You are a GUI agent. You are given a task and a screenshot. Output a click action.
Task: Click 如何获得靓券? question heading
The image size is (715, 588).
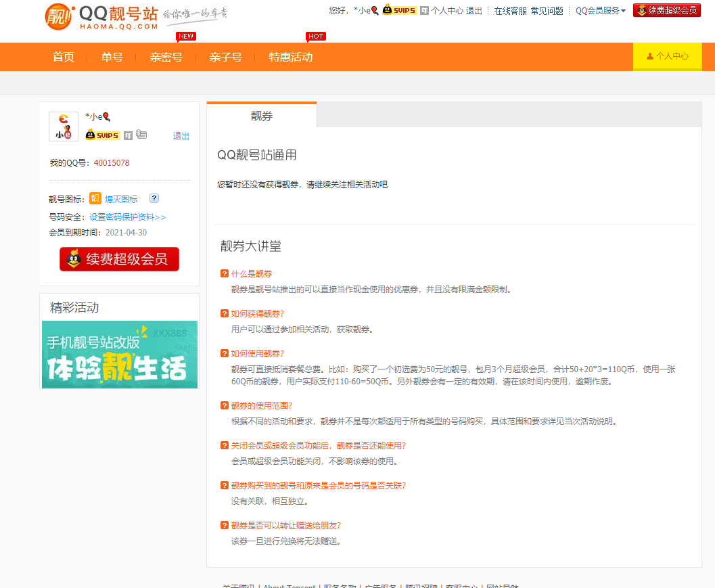[258, 313]
